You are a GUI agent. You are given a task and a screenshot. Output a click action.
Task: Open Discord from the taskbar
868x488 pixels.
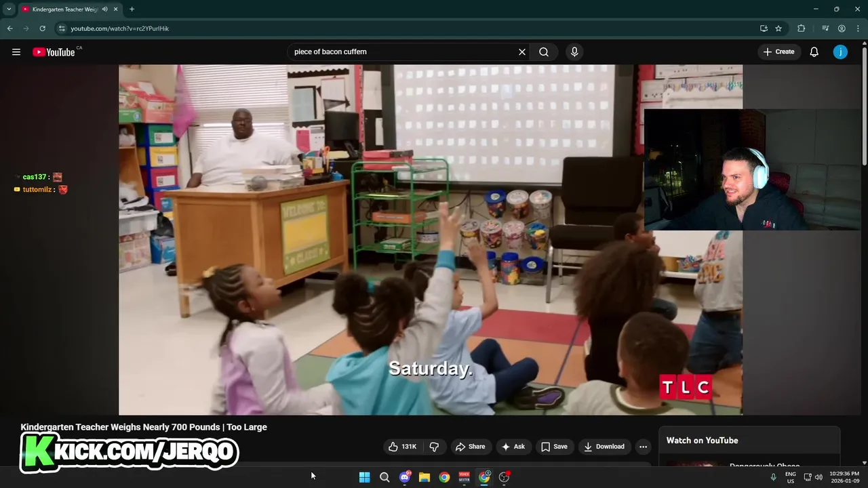pos(405,477)
